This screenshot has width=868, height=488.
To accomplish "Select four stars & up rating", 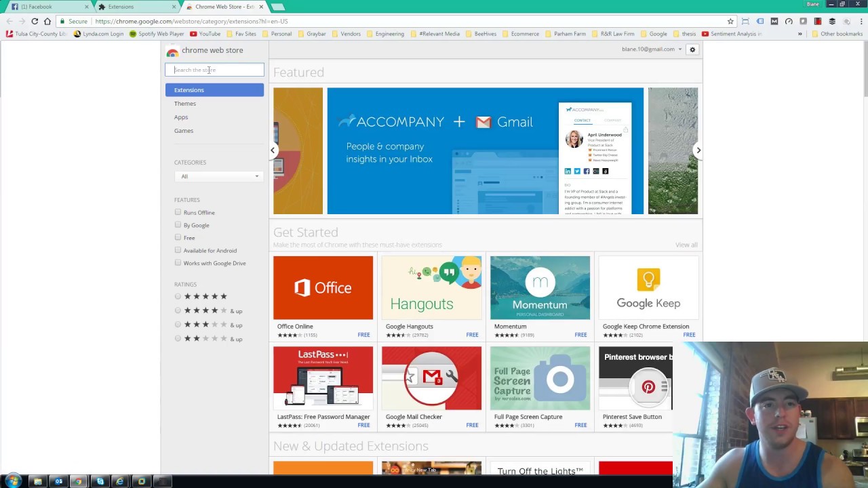I will click(178, 310).
